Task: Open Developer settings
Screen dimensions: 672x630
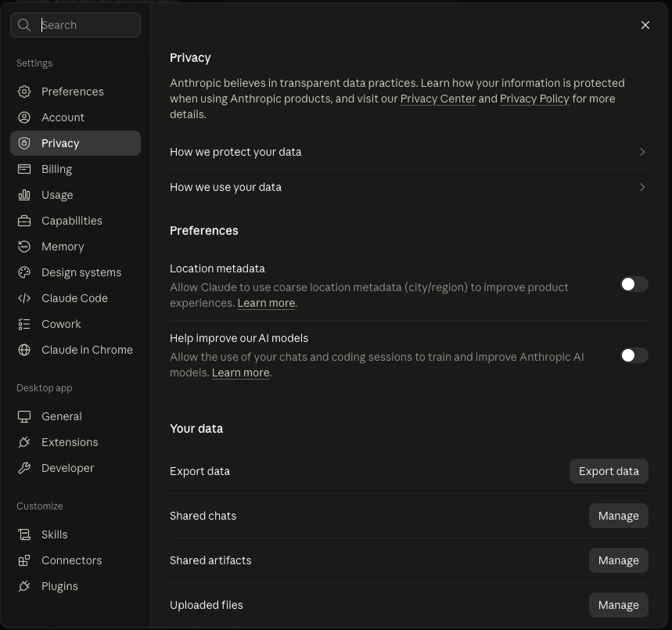Action: click(x=75, y=468)
